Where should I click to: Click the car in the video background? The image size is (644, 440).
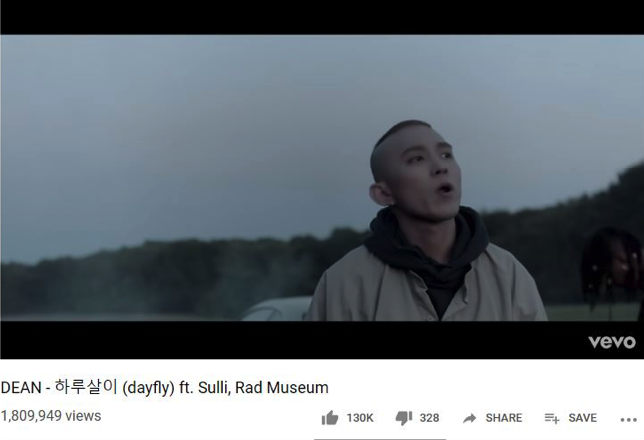pos(276,309)
